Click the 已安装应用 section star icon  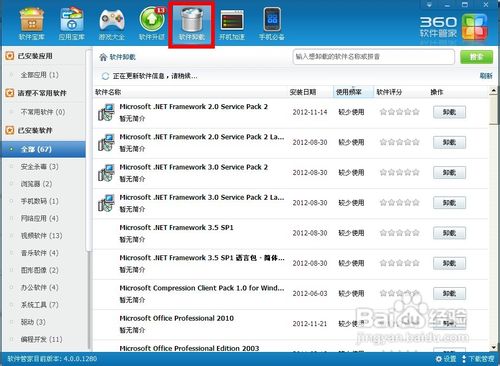tap(10, 56)
